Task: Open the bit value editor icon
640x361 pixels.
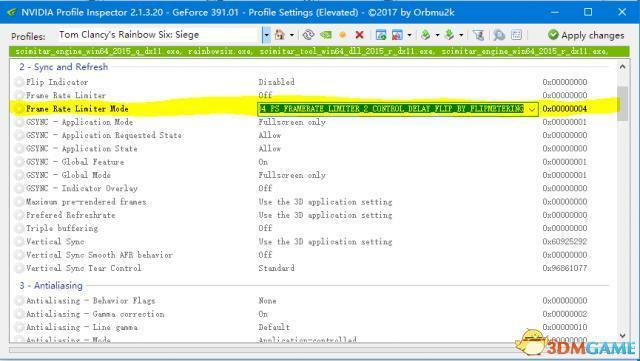Action: (516, 35)
